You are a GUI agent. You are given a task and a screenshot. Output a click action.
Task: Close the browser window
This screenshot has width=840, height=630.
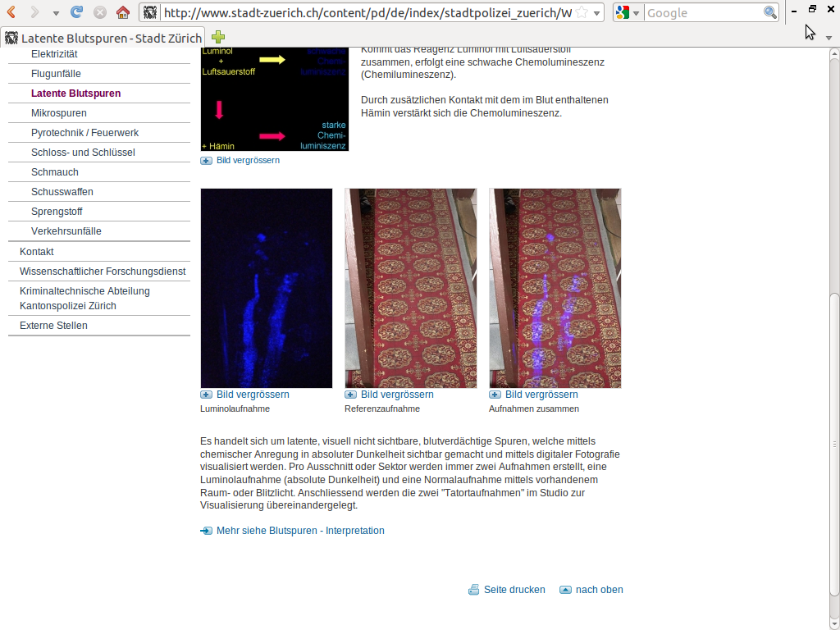click(830, 10)
